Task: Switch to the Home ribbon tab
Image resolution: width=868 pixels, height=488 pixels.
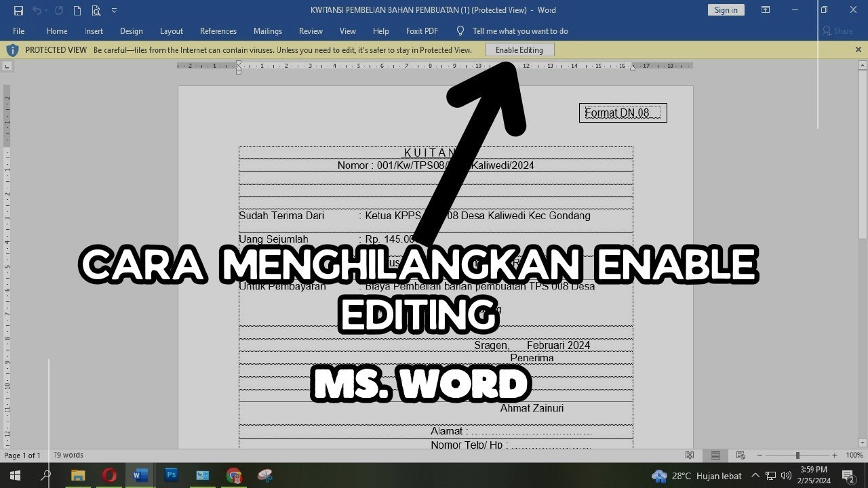Action: tap(56, 31)
